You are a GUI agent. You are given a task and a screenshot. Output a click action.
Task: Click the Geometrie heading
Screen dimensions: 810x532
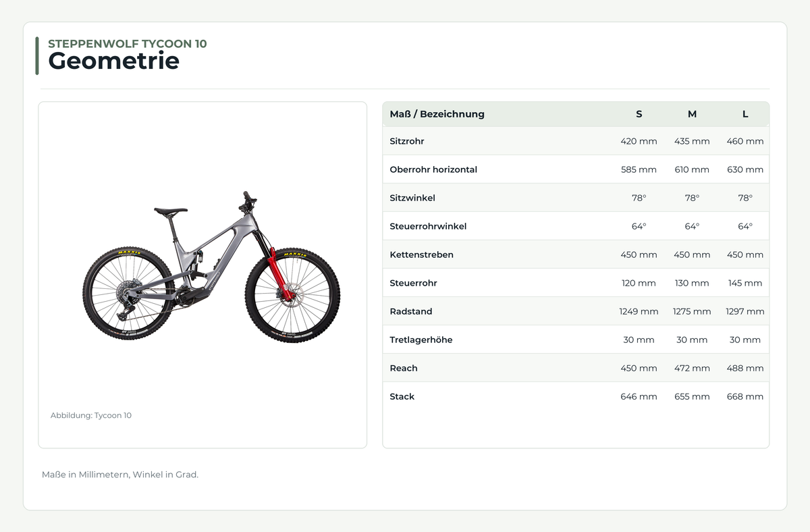click(113, 61)
